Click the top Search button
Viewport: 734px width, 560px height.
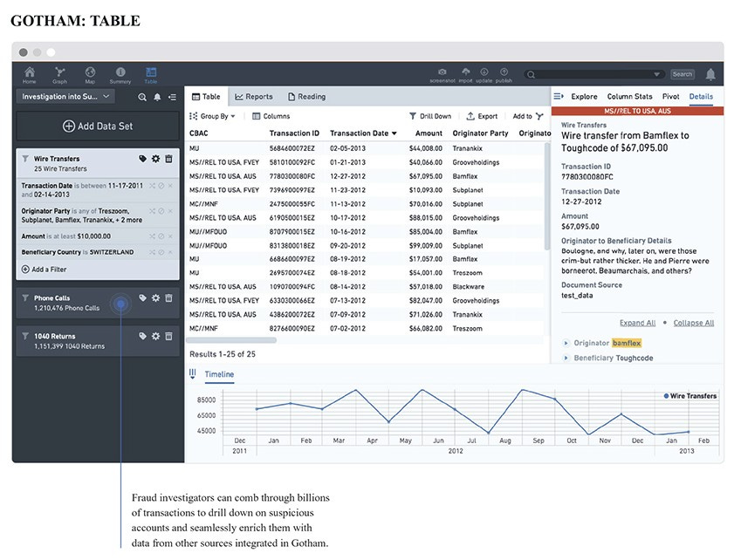tap(683, 74)
